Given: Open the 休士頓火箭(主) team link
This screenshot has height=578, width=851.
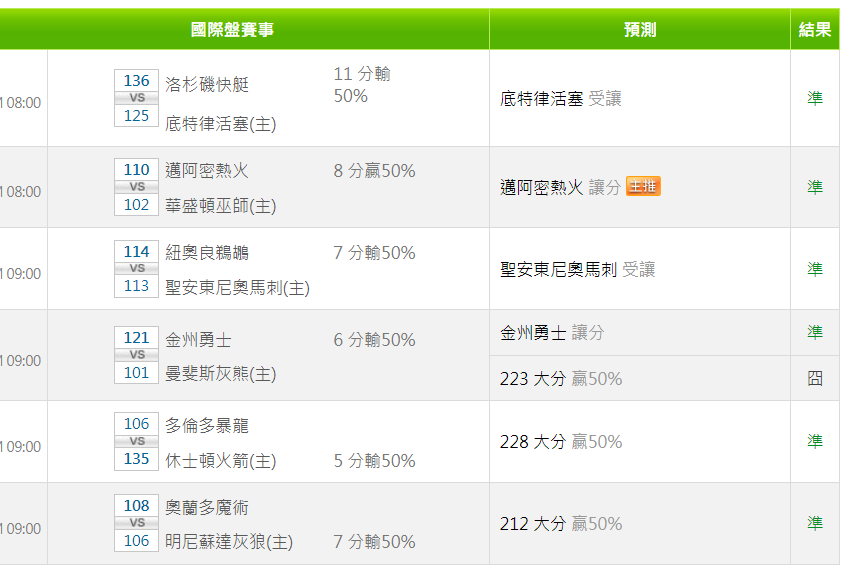Looking at the screenshot, I should tap(220, 461).
